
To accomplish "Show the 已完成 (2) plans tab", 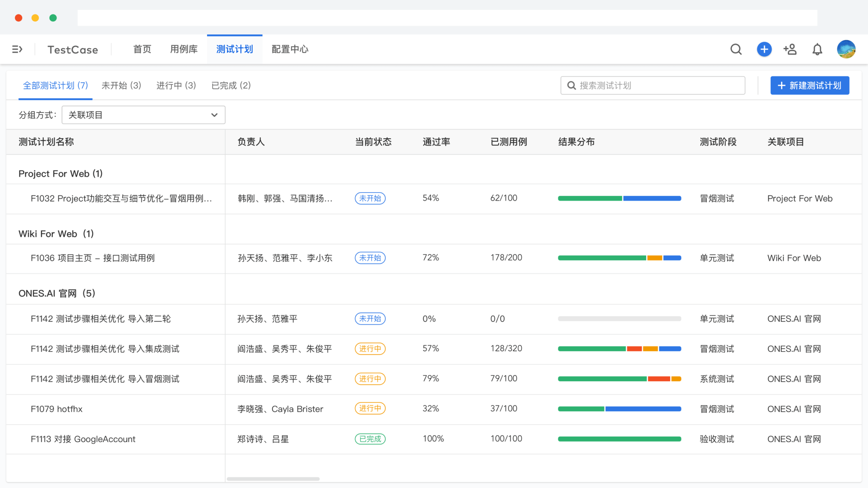I will [x=231, y=86].
